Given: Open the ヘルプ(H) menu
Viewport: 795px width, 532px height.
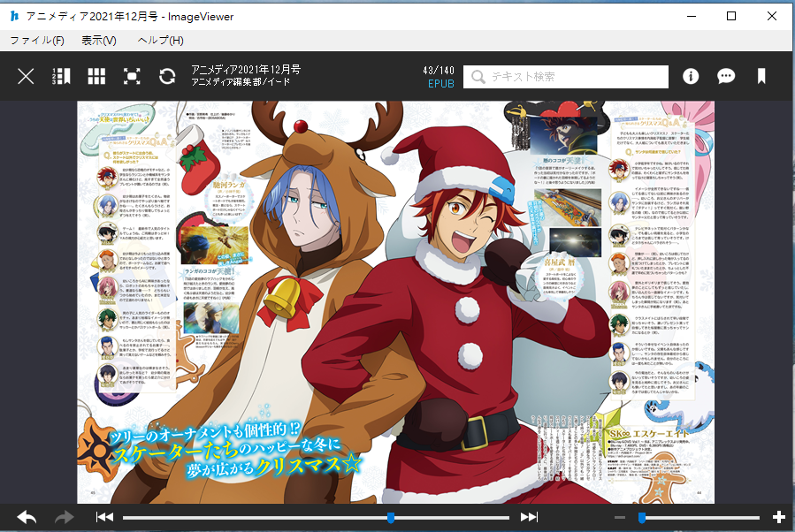Looking at the screenshot, I should tap(160, 41).
